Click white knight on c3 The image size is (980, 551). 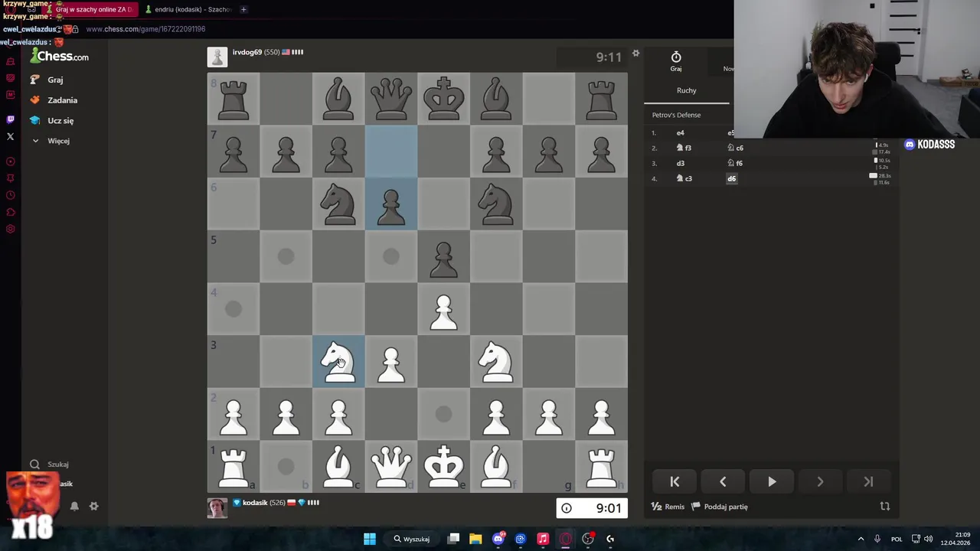pyautogui.click(x=338, y=362)
